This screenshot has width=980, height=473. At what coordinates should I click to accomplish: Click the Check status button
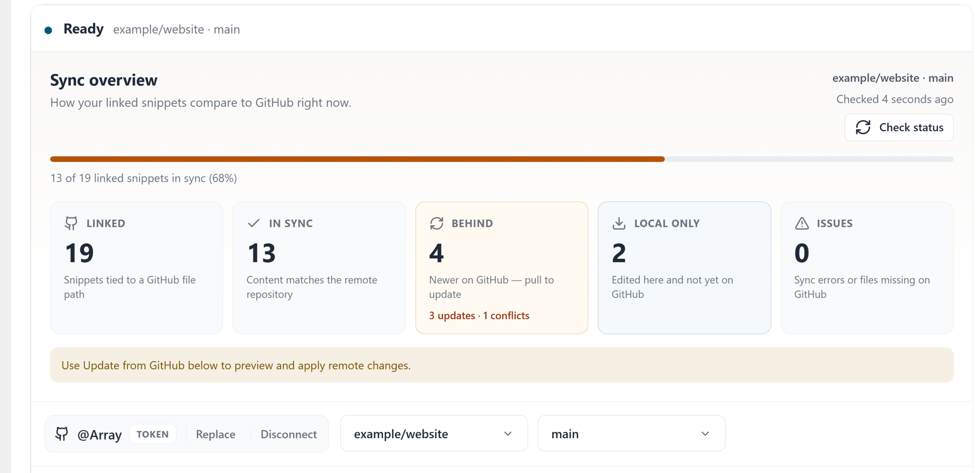click(898, 127)
